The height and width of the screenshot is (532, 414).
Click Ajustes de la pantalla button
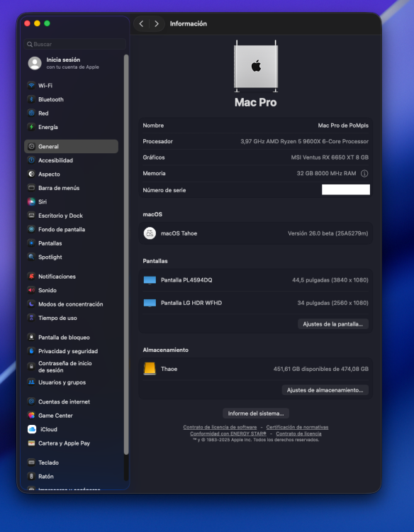[333, 324]
